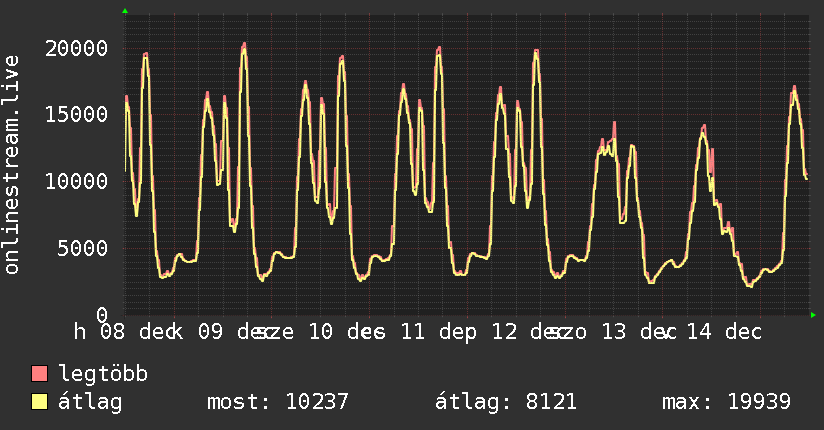The height and width of the screenshot is (430, 824).
Task: Click the '14 dec' x-axis date label
Action: (724, 332)
